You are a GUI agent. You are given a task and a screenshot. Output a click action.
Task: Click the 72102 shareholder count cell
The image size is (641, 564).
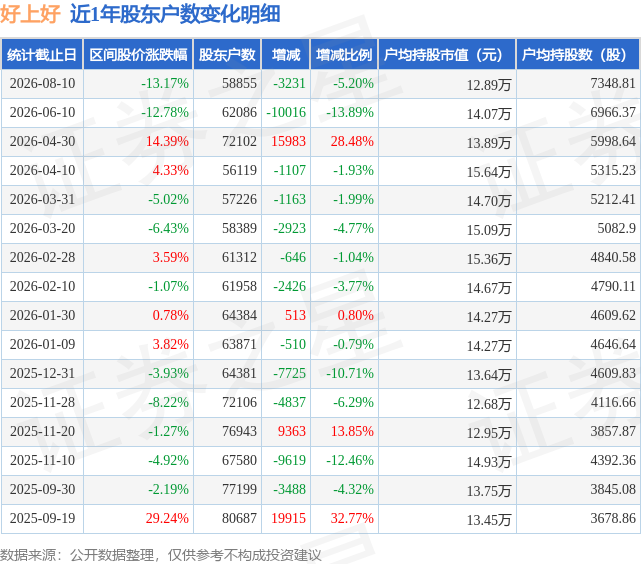pyautogui.click(x=239, y=141)
